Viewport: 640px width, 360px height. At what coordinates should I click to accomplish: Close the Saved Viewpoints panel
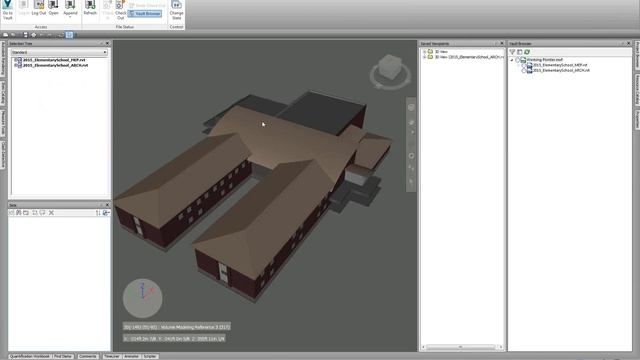[502, 43]
